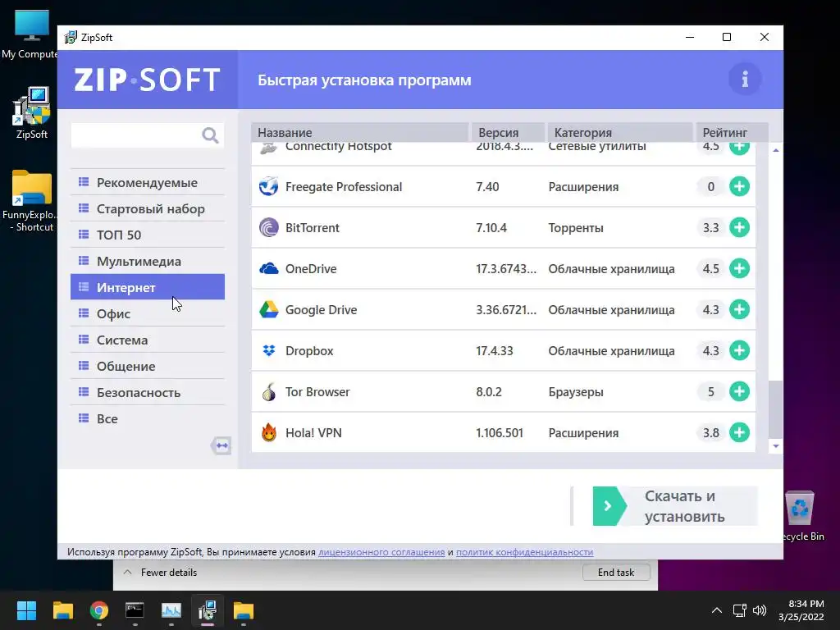This screenshot has height=630, width=840.
Task: Click the OneDrive cloud icon
Action: [x=268, y=268]
